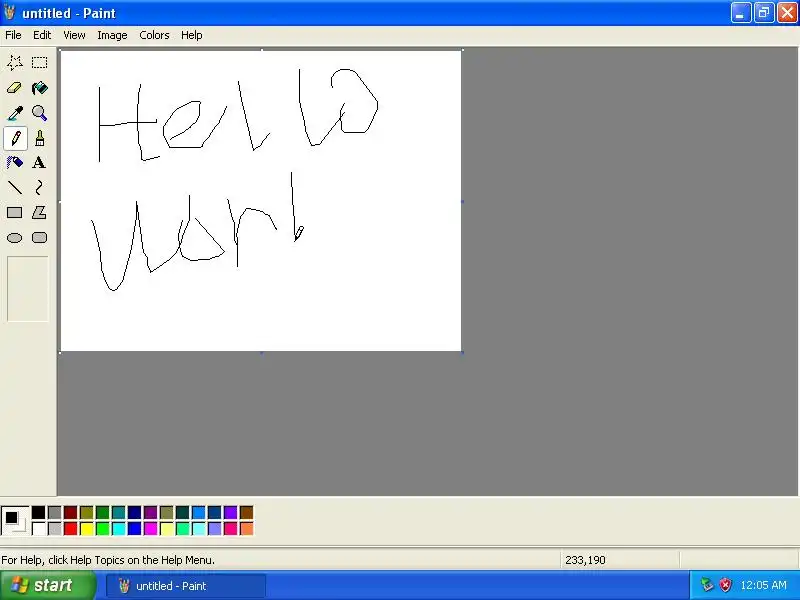Click the '233,190' coordinates in the status bar
Viewport: 800px width, 600px height.
pyautogui.click(x=585, y=560)
